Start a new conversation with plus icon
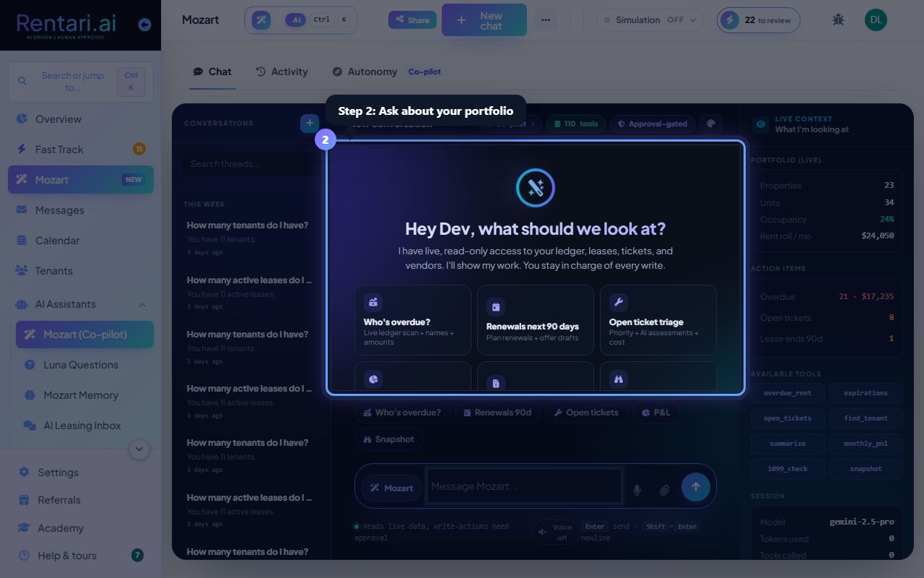 (310, 124)
